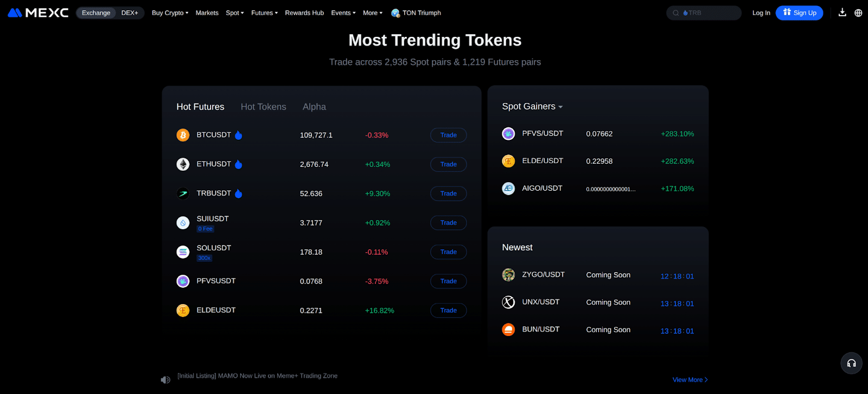
Task: Switch to the DEX+ mode toggle
Action: click(130, 13)
